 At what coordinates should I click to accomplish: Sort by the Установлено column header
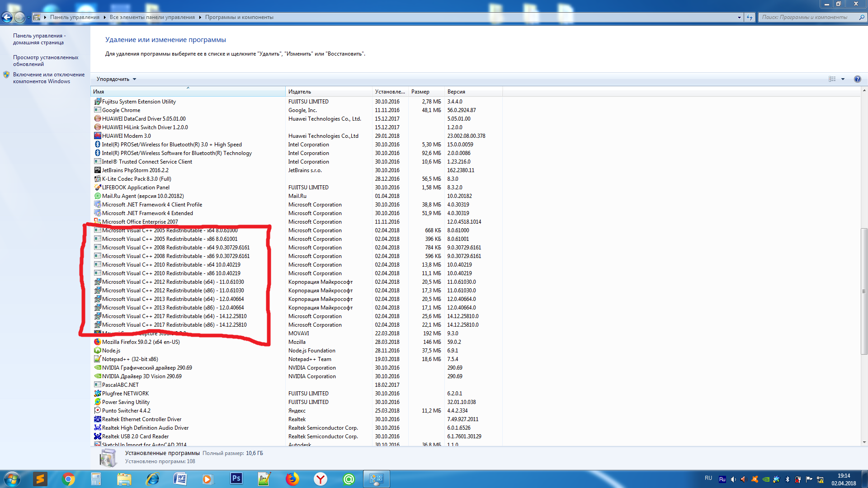point(391,92)
